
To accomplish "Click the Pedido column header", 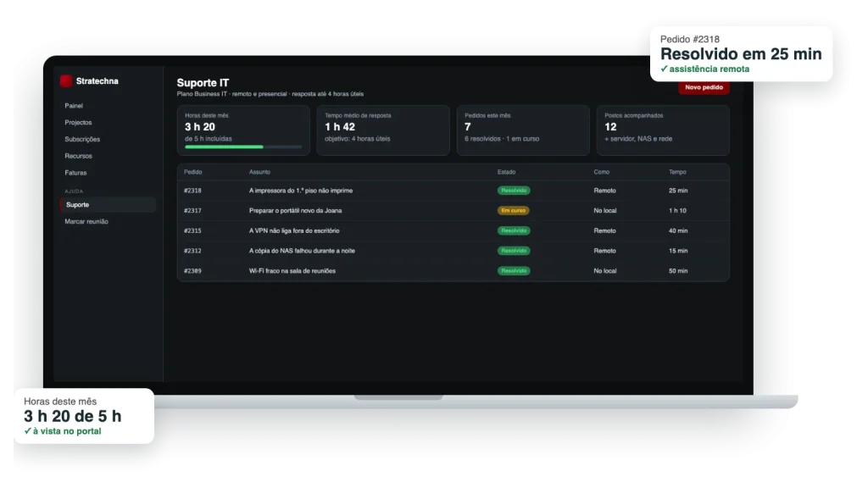I will 192,172.
